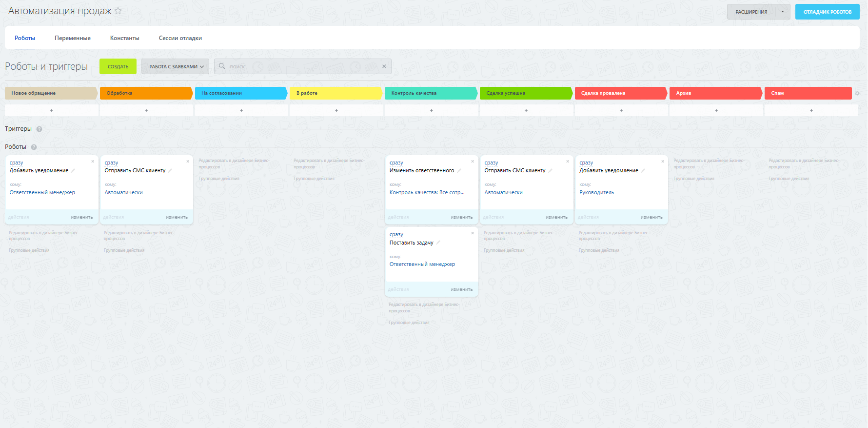The width and height of the screenshot is (868, 428).
Task: Star the Автоматизация продаж page as favorite
Action: click(x=118, y=11)
